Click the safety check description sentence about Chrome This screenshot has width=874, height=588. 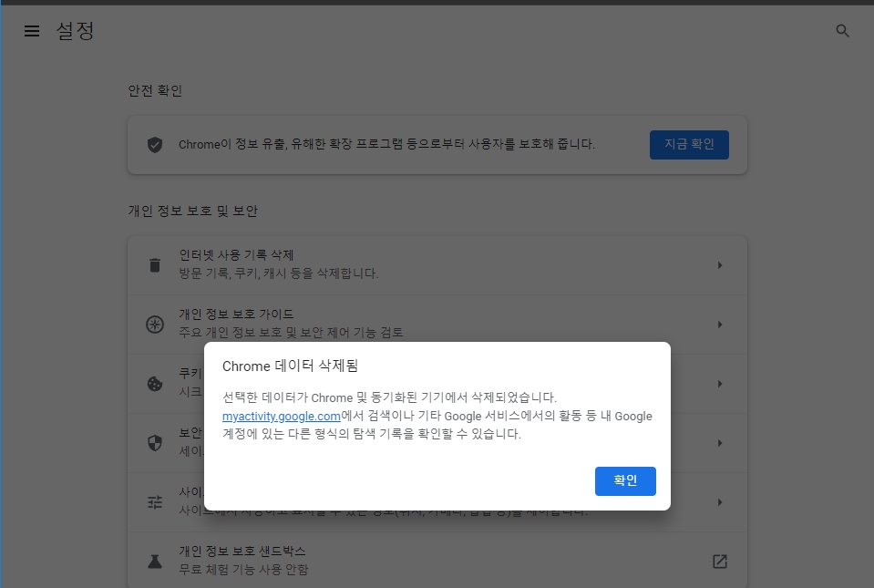click(x=386, y=144)
